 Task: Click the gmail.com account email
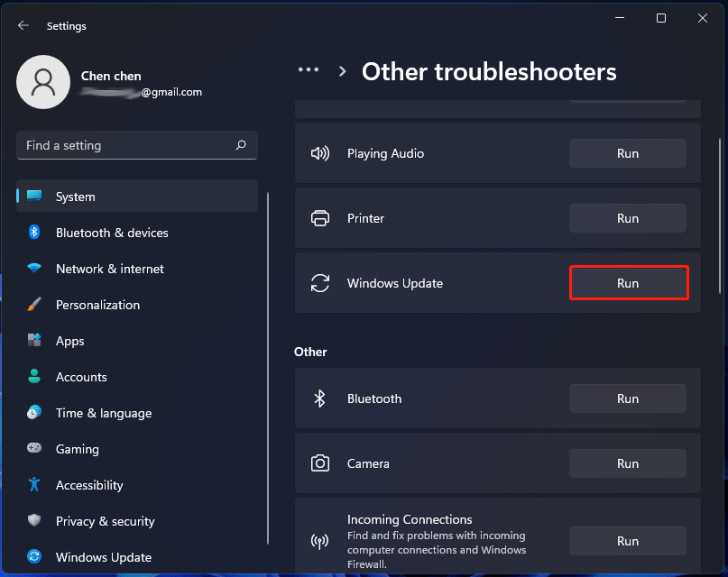pos(141,92)
